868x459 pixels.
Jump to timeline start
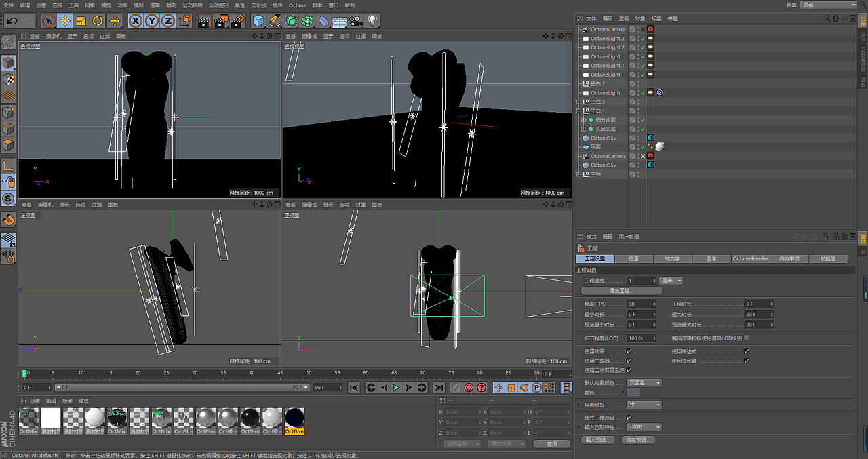click(x=353, y=388)
